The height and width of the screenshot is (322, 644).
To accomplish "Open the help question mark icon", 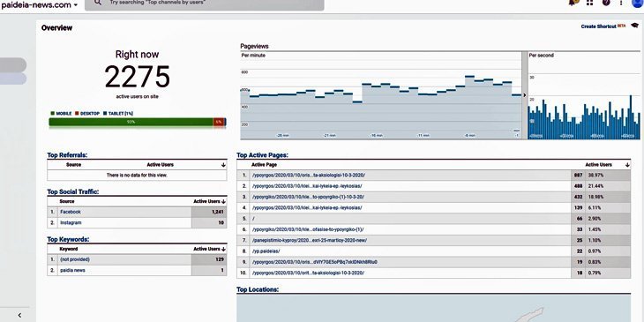I will point(606,3).
